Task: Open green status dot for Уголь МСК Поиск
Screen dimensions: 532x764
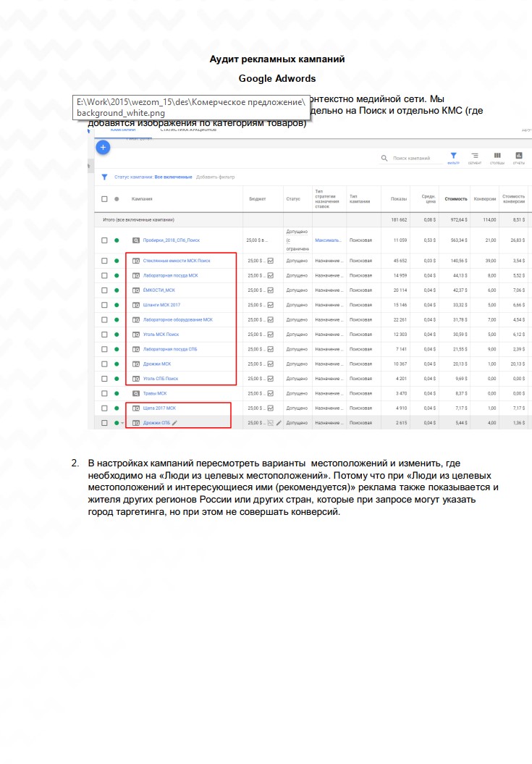Action: click(x=117, y=335)
